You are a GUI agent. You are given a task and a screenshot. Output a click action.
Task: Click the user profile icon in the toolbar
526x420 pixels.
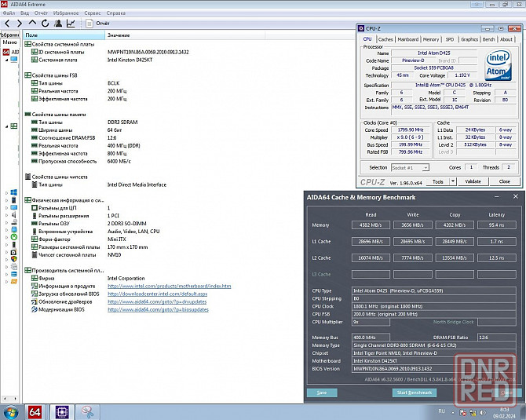[57, 24]
